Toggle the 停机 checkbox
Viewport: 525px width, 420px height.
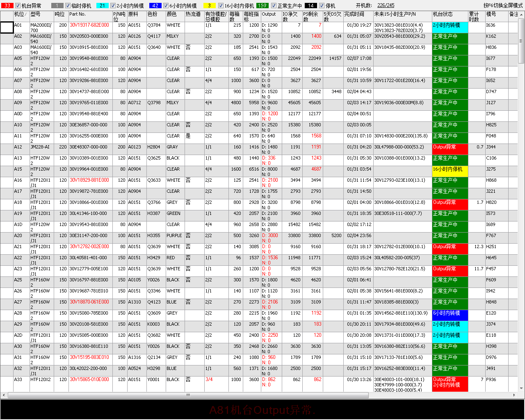click(322, 6)
